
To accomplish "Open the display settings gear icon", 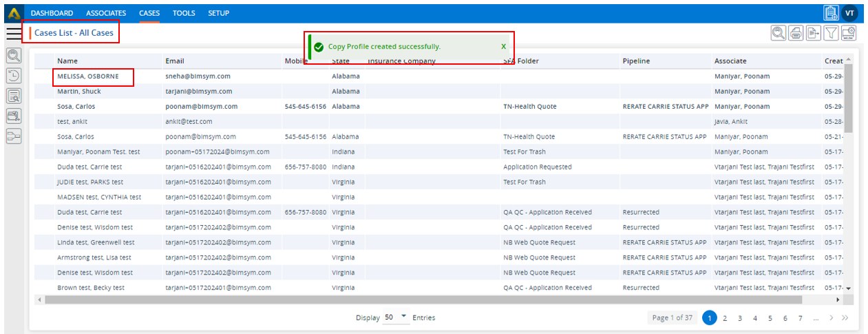I will [x=849, y=32].
